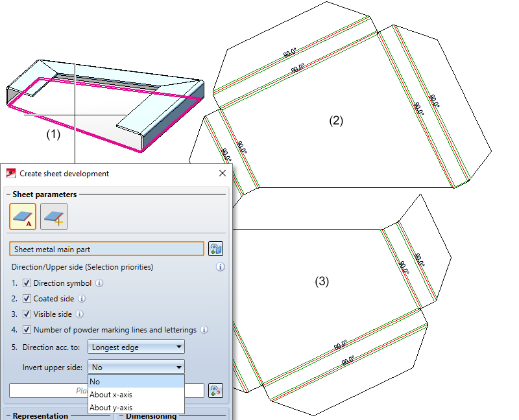This screenshot has height=420, width=519.
Task: Click the Direction acc. to label
Action: pos(51,347)
